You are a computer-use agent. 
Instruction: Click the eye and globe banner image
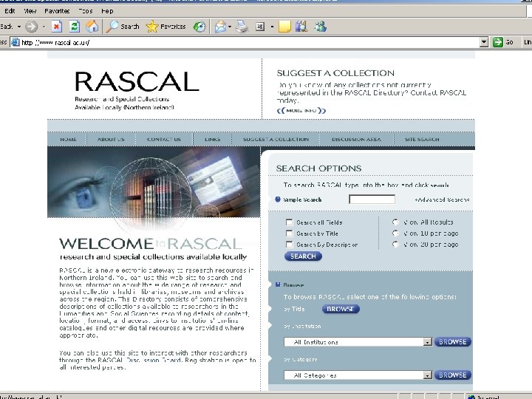(x=154, y=183)
